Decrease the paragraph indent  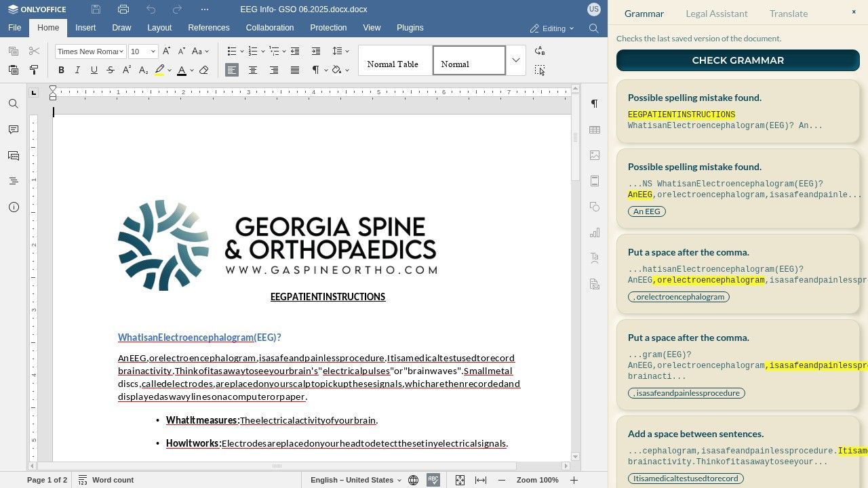click(x=295, y=52)
